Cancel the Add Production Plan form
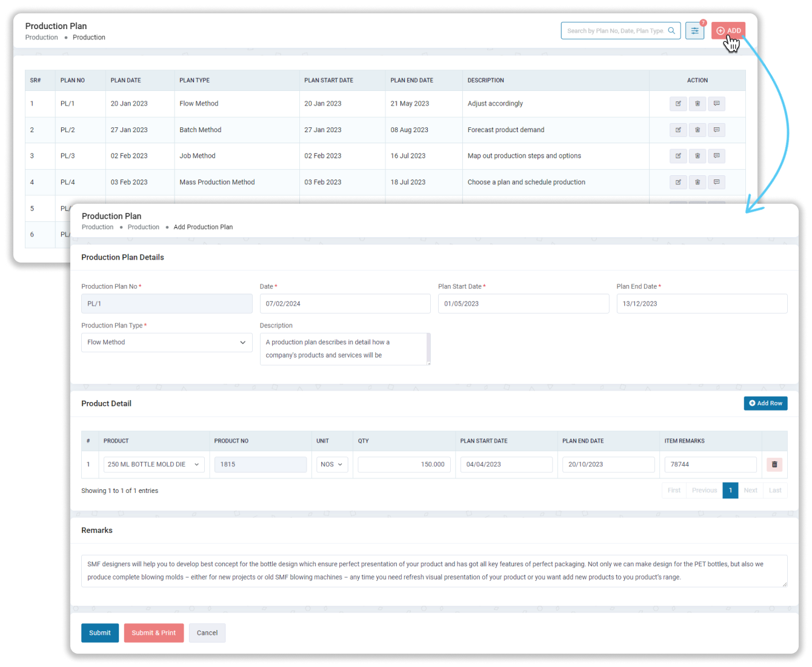The height and width of the screenshot is (667, 812). [x=207, y=633]
